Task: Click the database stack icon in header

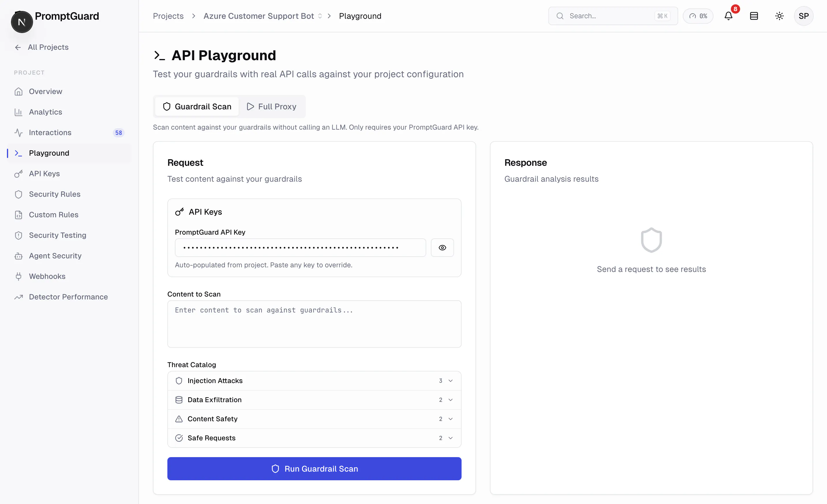Action: click(x=754, y=16)
